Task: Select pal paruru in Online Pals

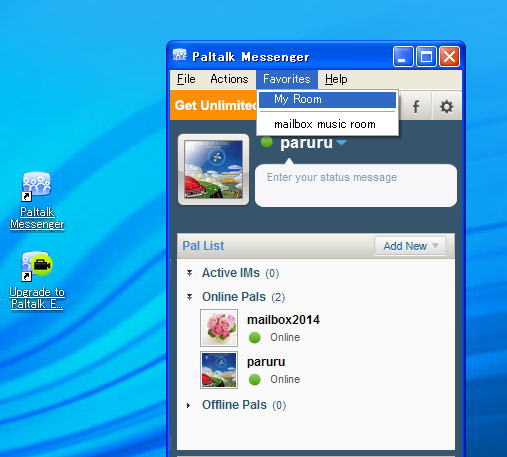Action: coord(266,362)
